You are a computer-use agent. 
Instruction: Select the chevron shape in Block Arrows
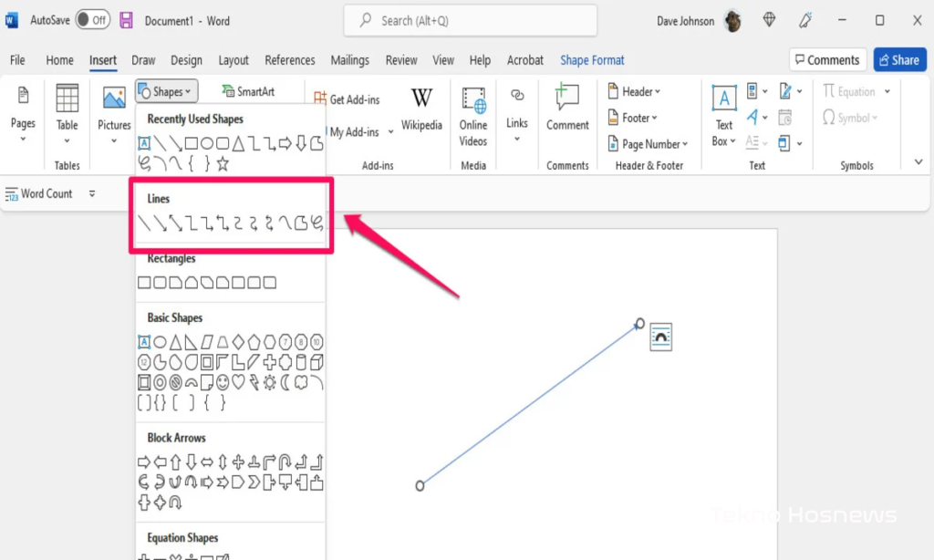tap(254, 482)
